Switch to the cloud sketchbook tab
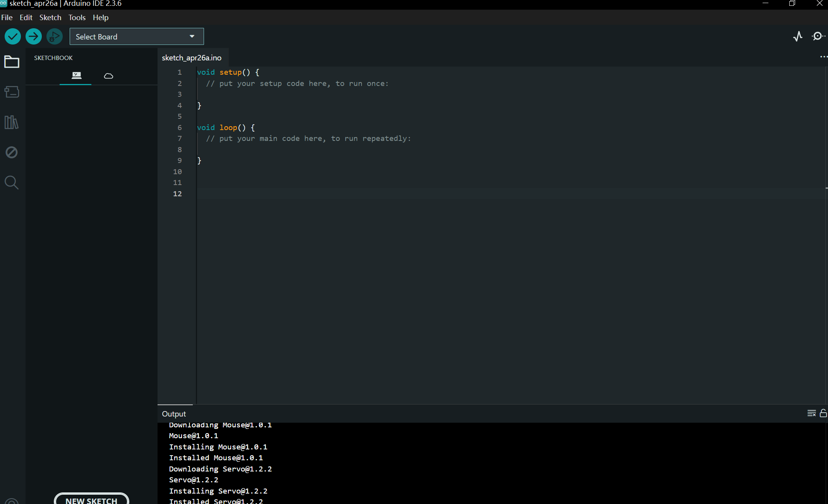 [x=108, y=76]
